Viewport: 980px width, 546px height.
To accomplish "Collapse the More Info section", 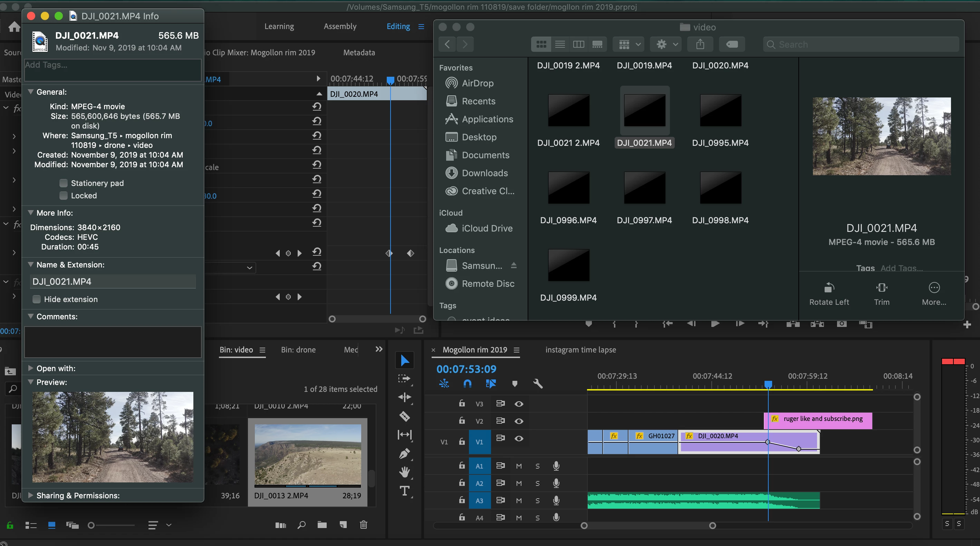I will (31, 213).
